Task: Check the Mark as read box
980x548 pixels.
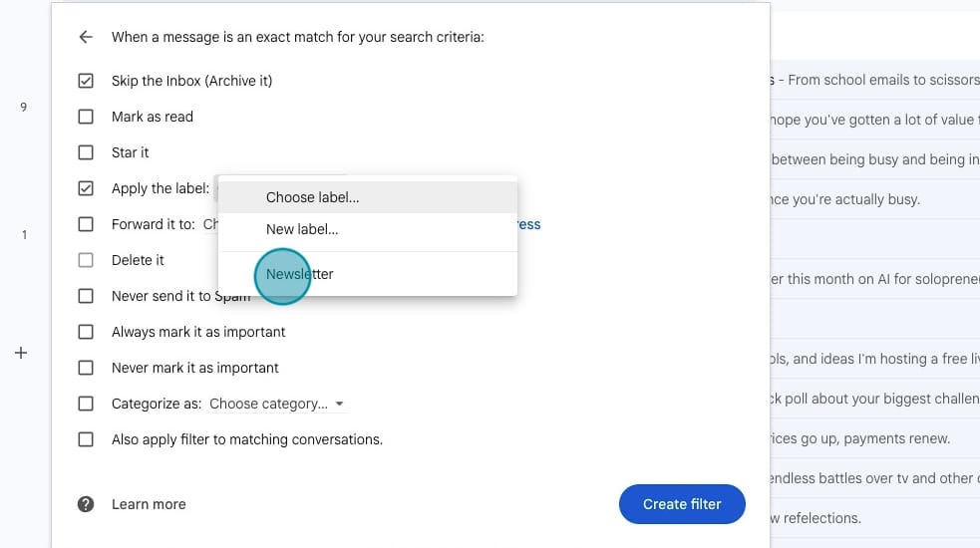Action: pyautogui.click(x=86, y=117)
